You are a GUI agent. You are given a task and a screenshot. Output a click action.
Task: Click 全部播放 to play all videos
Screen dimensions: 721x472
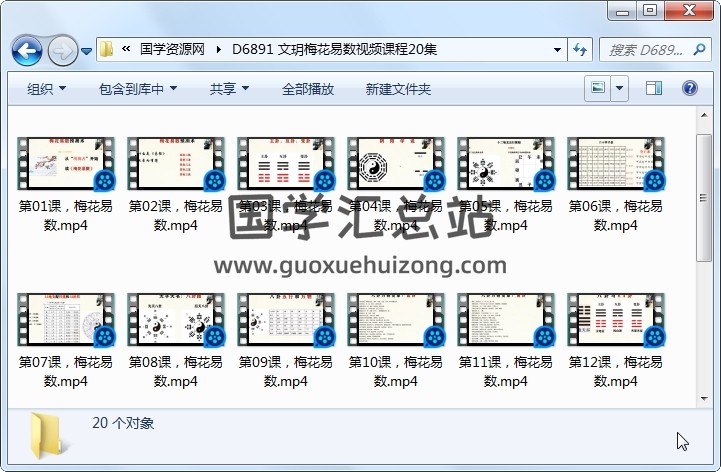[x=308, y=89]
